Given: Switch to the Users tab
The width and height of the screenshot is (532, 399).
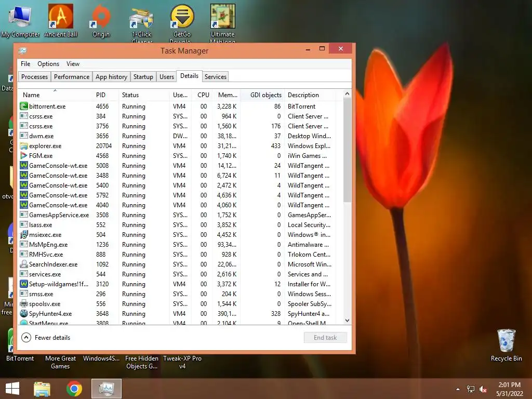Looking at the screenshot, I should coord(167,77).
